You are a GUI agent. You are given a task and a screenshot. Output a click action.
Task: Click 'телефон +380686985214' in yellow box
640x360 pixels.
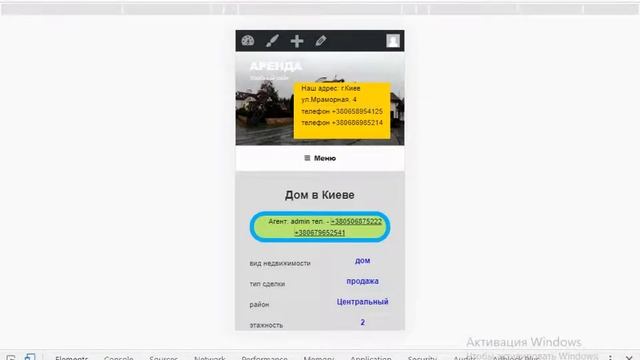342,122
